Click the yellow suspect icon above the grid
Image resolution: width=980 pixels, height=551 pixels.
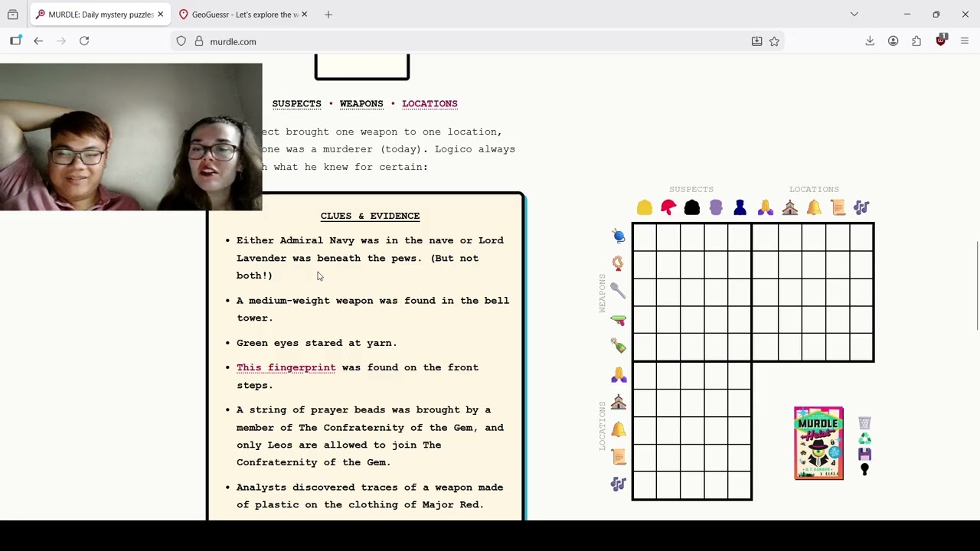[x=645, y=207]
